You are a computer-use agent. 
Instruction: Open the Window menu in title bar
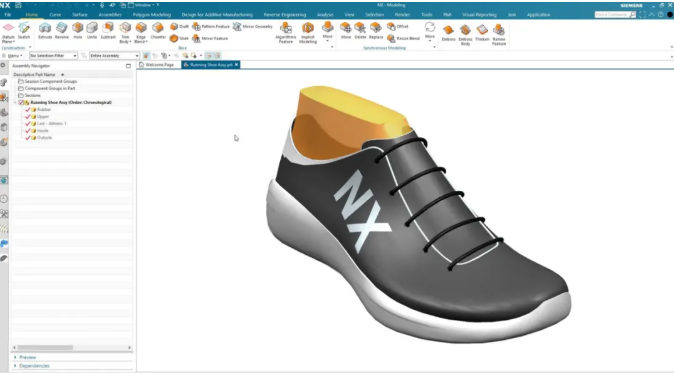click(x=144, y=5)
